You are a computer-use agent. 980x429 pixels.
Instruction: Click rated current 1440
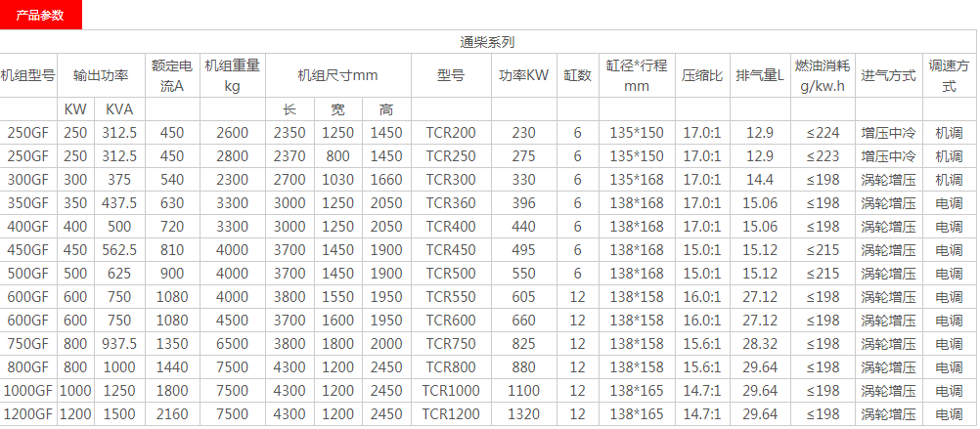[172, 367]
